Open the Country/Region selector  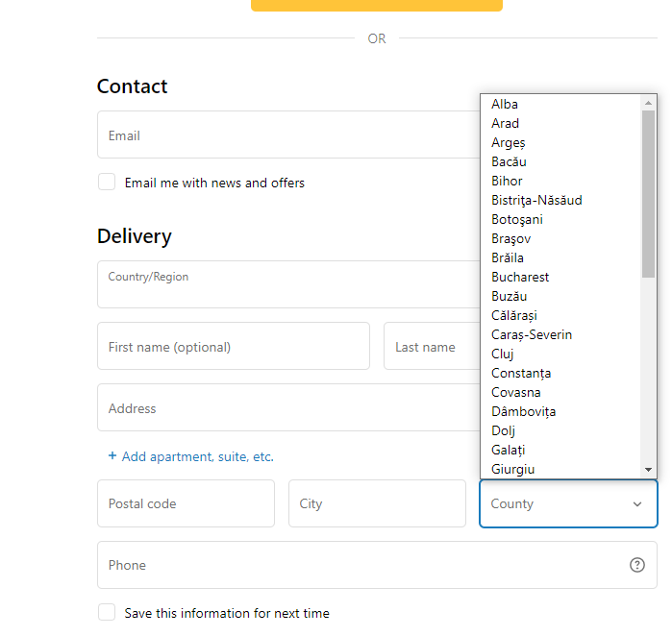pyautogui.click(x=288, y=284)
